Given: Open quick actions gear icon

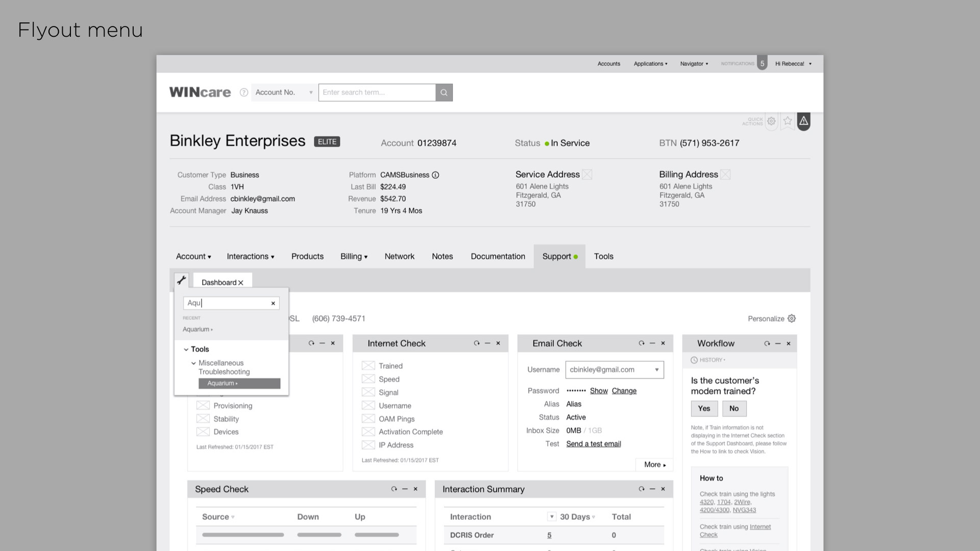Looking at the screenshot, I should (x=771, y=121).
